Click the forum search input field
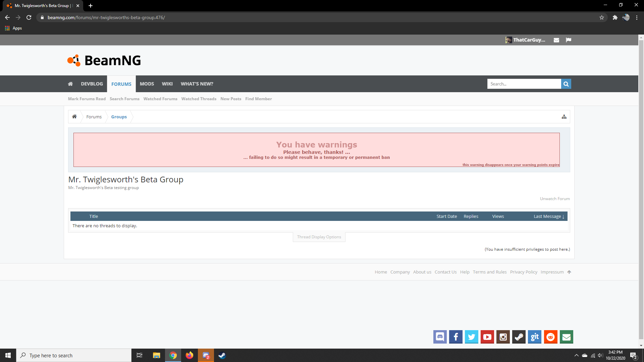The image size is (644, 362). point(524,84)
